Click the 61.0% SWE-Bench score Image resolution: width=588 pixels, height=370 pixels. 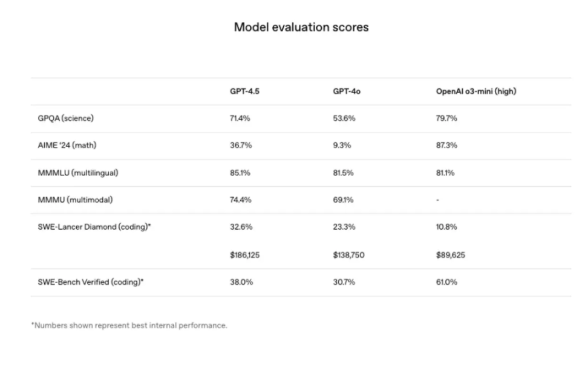click(x=446, y=282)
